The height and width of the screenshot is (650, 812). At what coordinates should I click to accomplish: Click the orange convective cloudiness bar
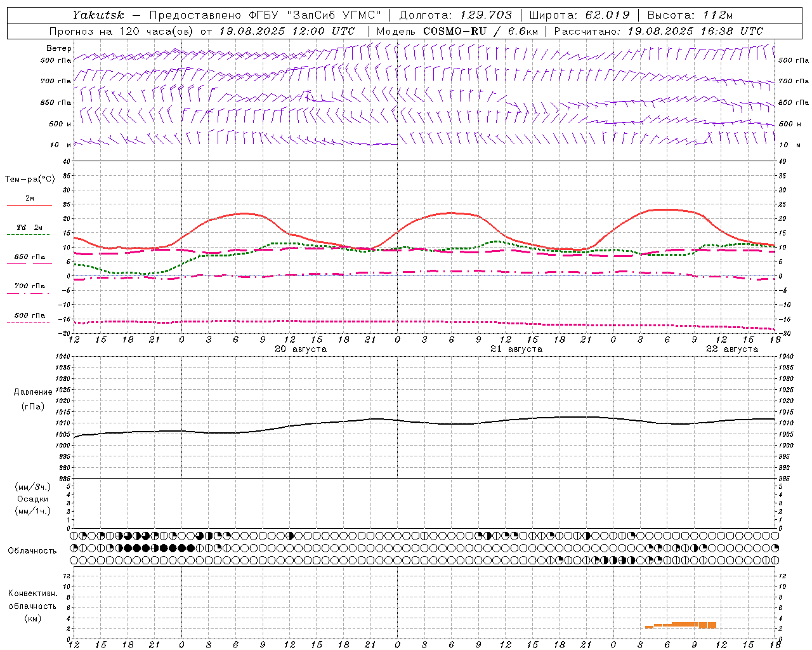[x=681, y=625]
